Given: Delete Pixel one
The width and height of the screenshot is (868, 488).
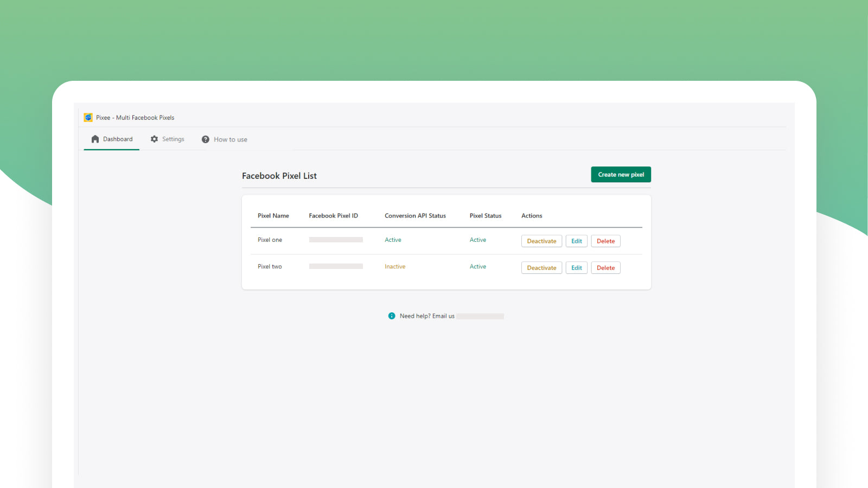Looking at the screenshot, I should point(605,241).
